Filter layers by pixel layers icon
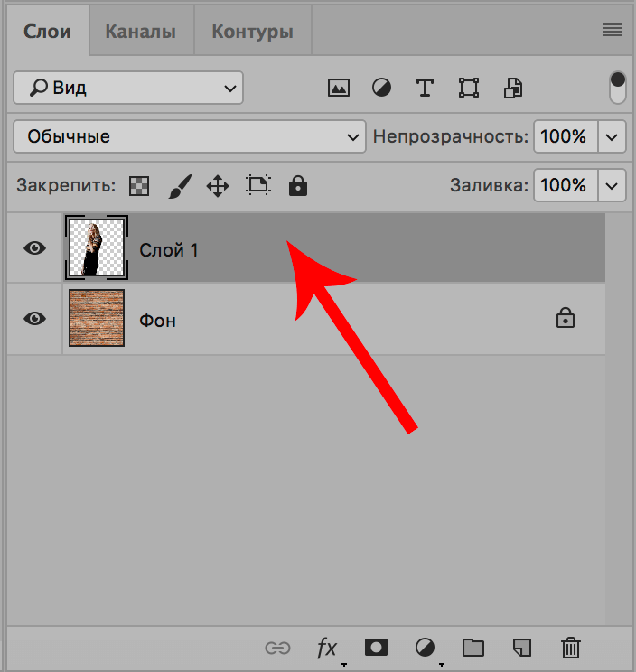The height and width of the screenshot is (672, 636). 339,88
